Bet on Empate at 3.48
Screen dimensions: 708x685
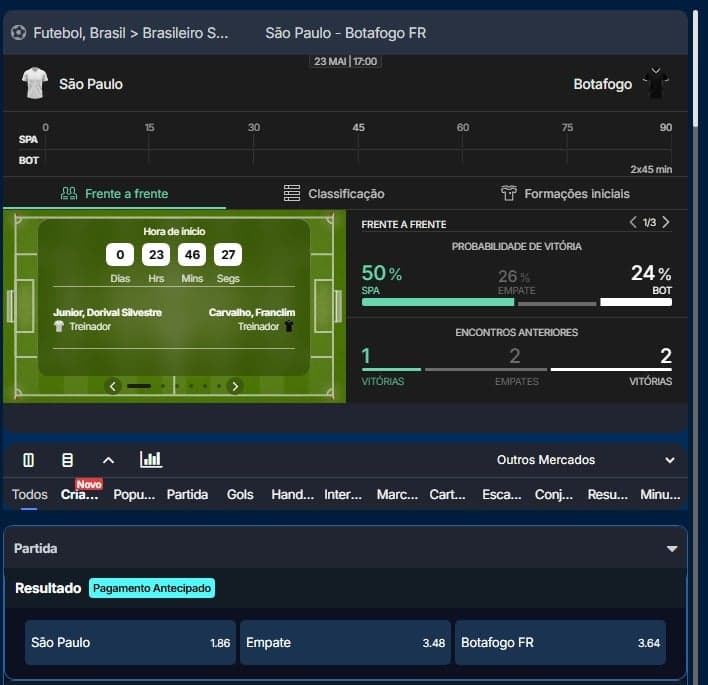click(x=345, y=643)
